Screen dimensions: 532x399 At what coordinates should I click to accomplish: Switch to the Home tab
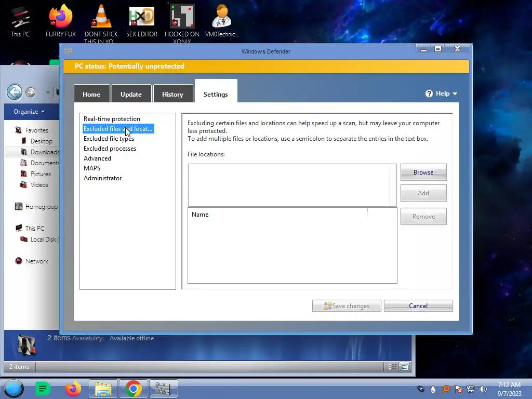91,94
